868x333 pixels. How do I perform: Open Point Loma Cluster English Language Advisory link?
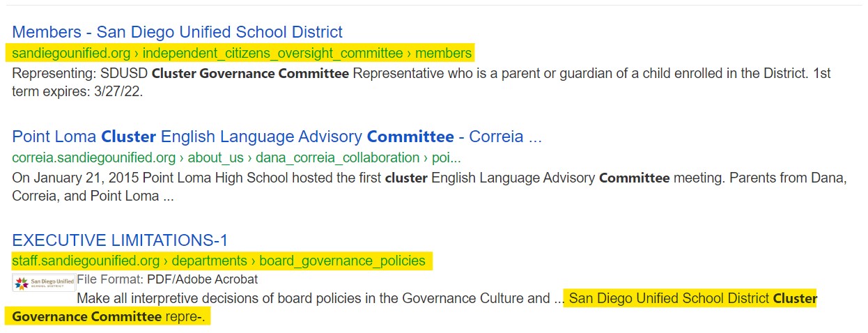[x=277, y=137]
